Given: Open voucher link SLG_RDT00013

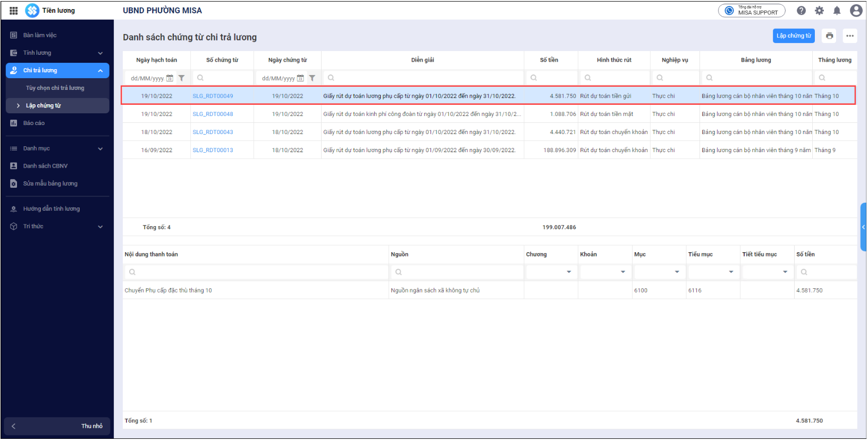Looking at the screenshot, I should pyautogui.click(x=213, y=151).
